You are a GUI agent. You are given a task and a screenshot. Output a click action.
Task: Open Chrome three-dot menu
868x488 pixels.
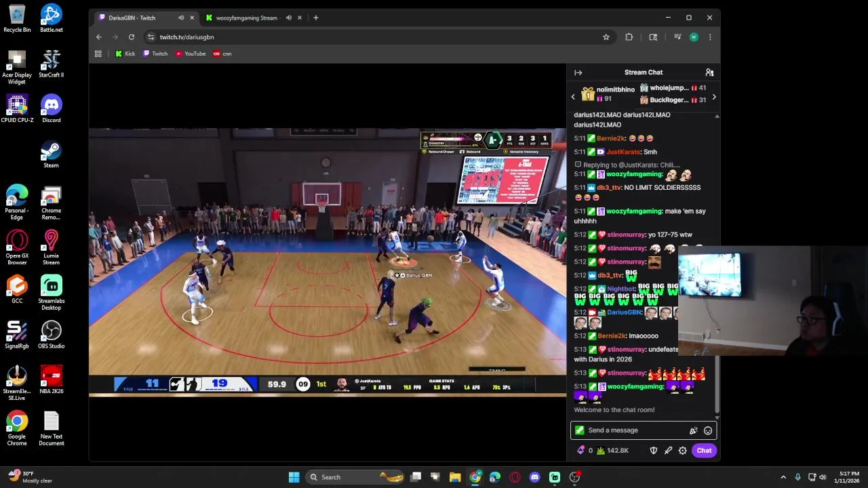point(710,37)
